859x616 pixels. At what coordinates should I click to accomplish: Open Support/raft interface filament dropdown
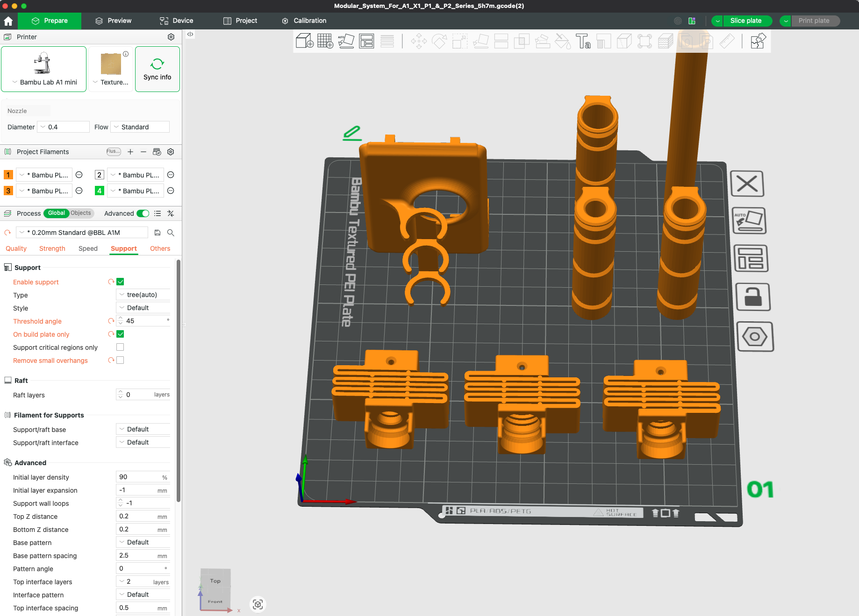tap(143, 442)
